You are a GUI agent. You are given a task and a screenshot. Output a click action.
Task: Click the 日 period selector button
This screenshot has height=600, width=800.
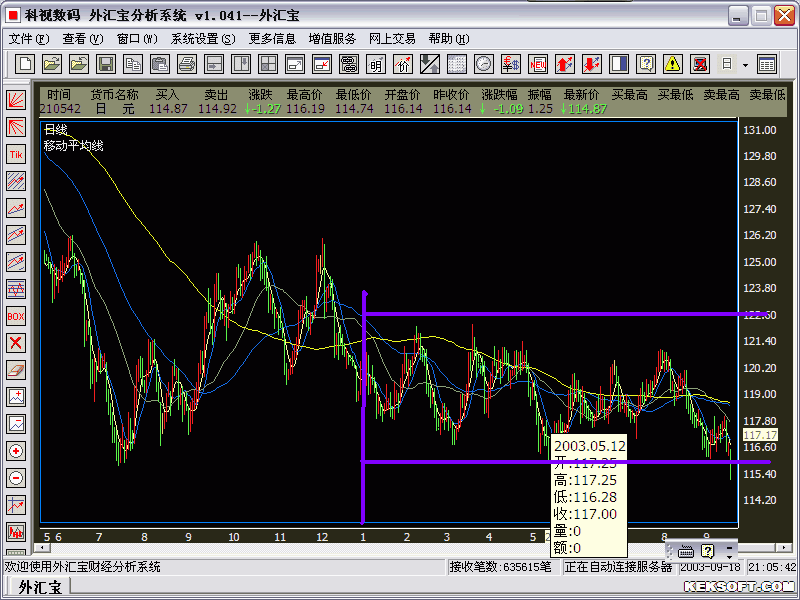tap(727, 64)
